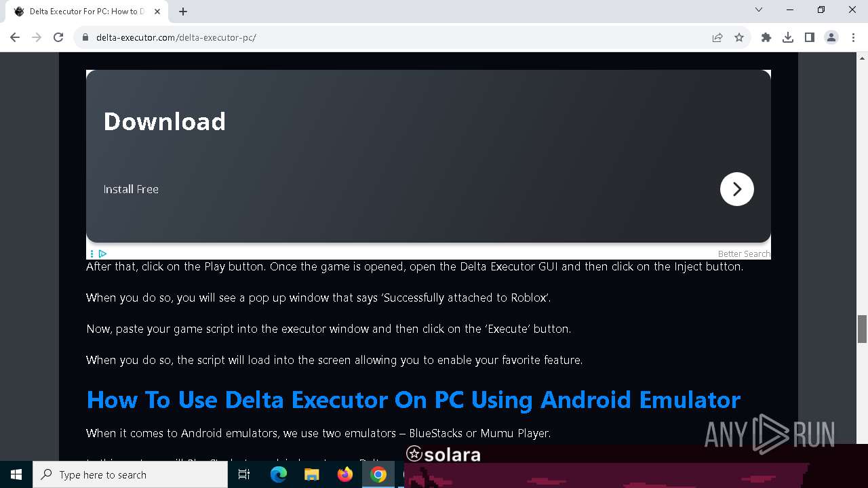Switch to Chrome in the taskbar
Screen dimensions: 868x488
point(378,474)
